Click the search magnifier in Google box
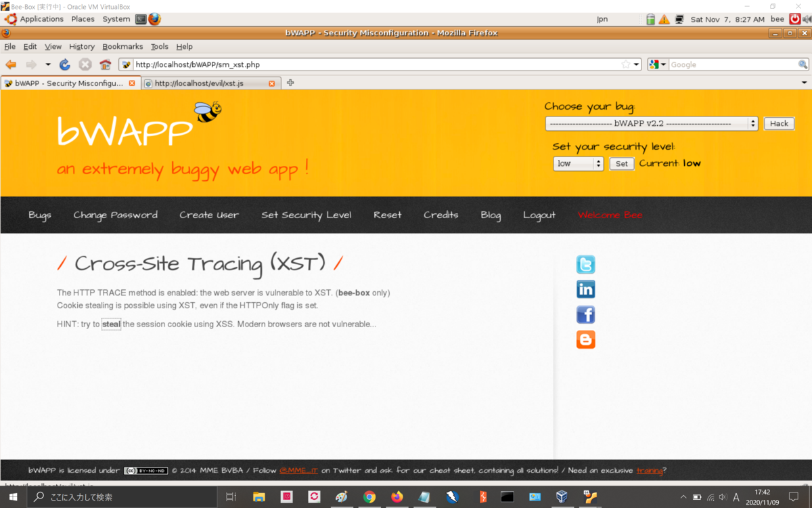Image resolution: width=812 pixels, height=508 pixels. pyautogui.click(x=803, y=64)
